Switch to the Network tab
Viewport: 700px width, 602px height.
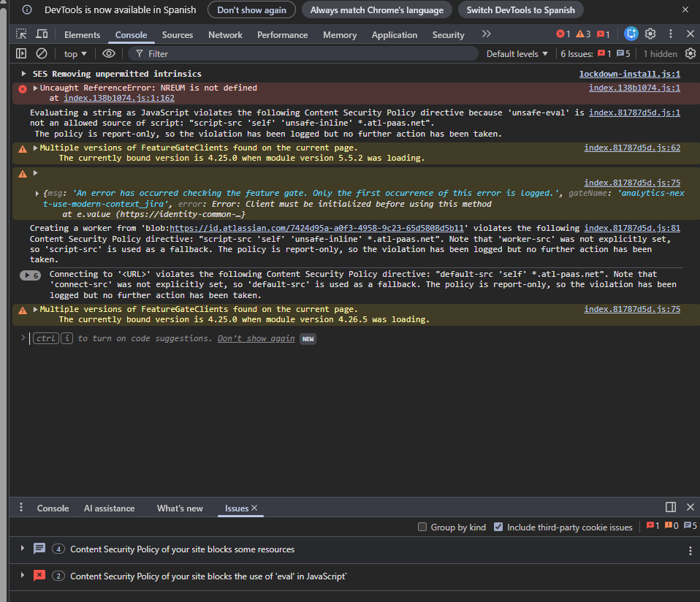(x=225, y=34)
